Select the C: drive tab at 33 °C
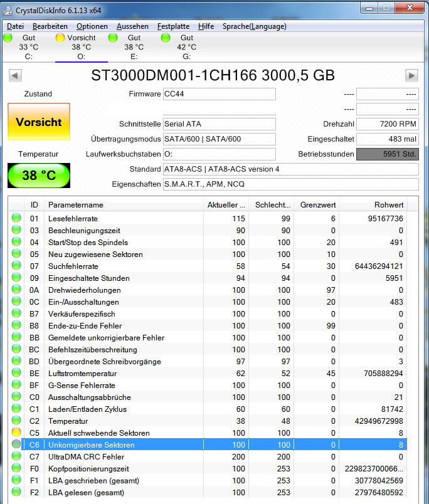 pos(29,47)
